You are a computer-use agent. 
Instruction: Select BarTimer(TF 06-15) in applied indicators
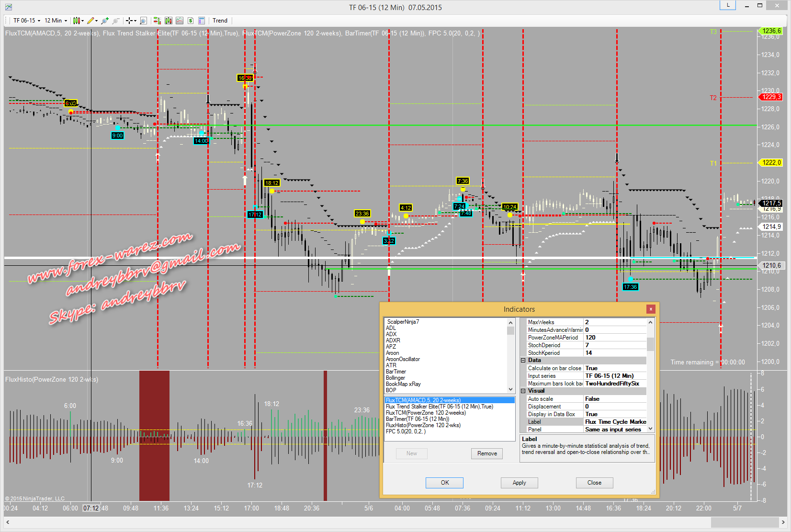click(417, 419)
